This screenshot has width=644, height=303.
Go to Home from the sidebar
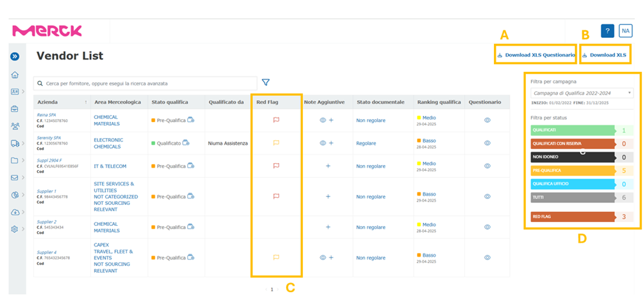(15, 75)
